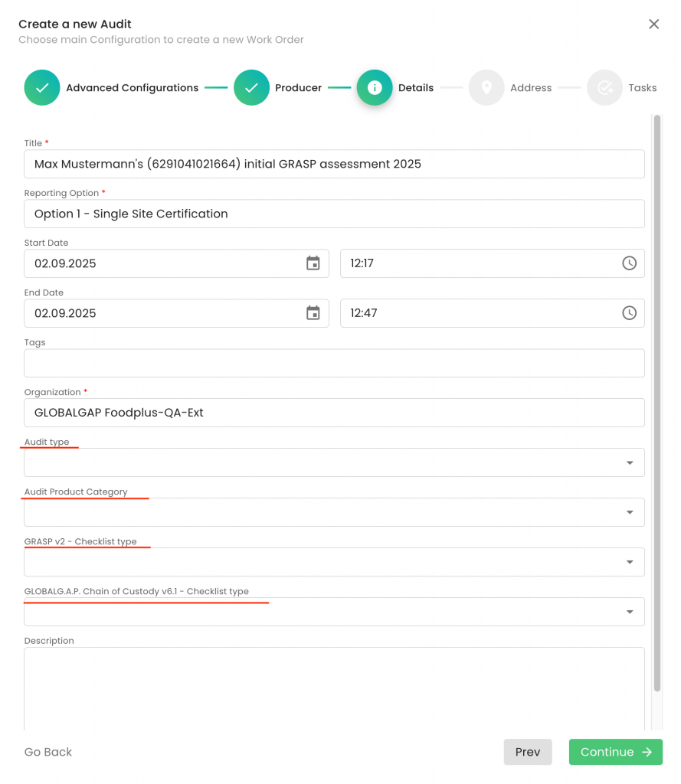Image resolution: width=681 pixels, height=784 pixels.
Task: Click the Advanced Configurations checkmark step icon
Action: coord(42,88)
